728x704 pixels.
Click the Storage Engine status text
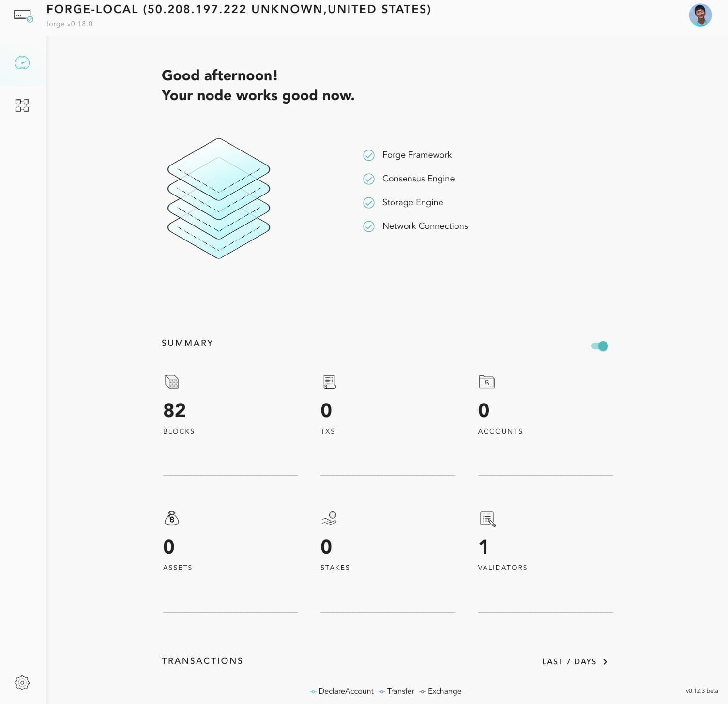click(412, 202)
